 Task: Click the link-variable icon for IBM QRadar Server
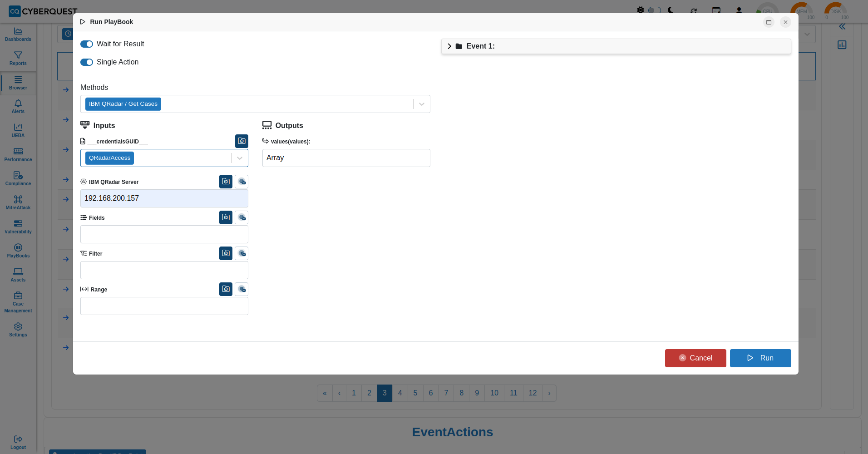coord(242,182)
